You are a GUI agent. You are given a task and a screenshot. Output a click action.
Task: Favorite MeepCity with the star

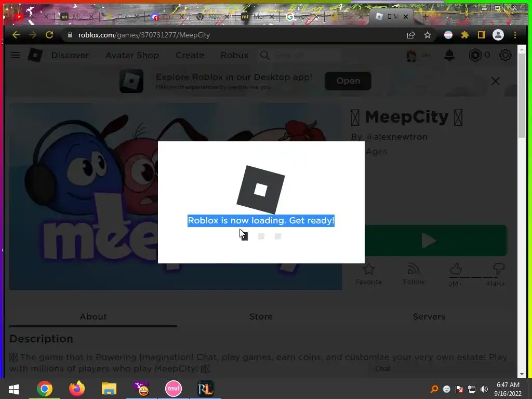click(x=368, y=274)
